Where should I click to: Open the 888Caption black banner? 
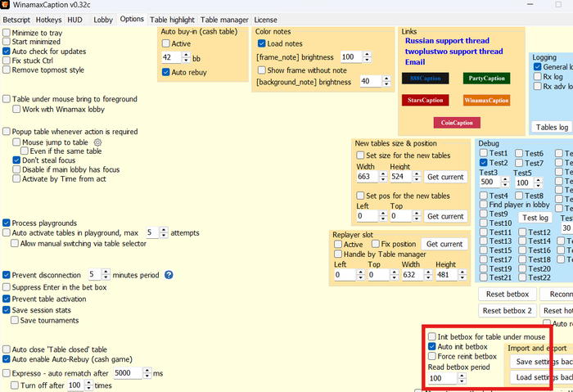click(x=426, y=79)
